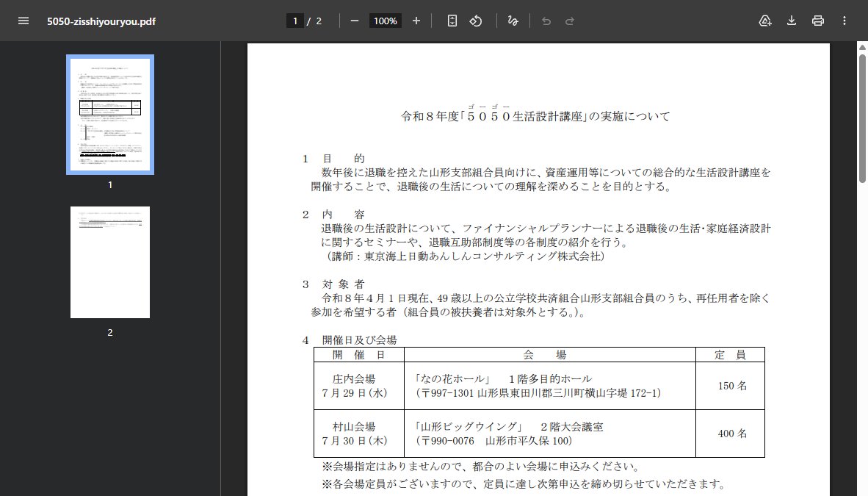Click the cell 庄内会場
868x496 pixels.
[x=354, y=379]
